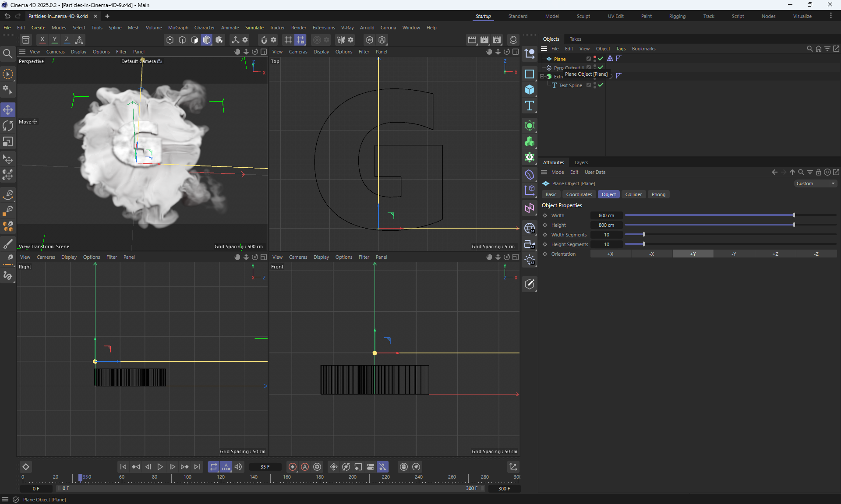The image size is (841, 504).
Task: Click the record active objects keyframe button
Action: click(x=293, y=467)
